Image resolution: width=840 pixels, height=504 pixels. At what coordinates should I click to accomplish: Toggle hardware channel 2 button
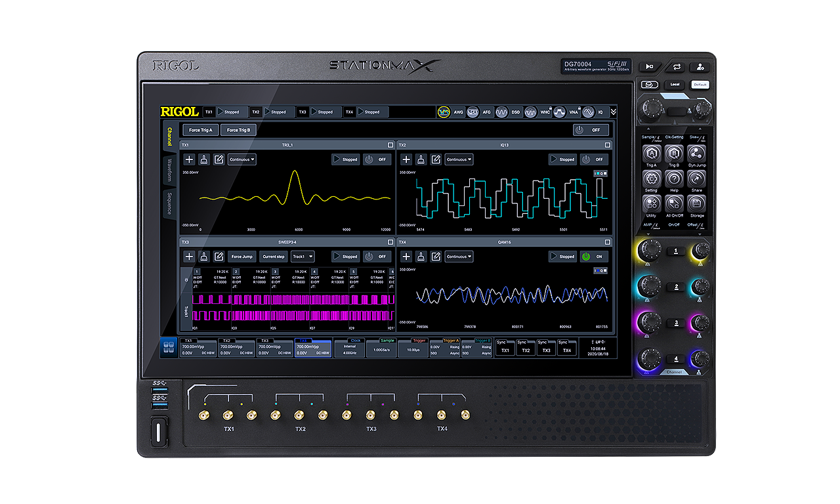click(676, 287)
